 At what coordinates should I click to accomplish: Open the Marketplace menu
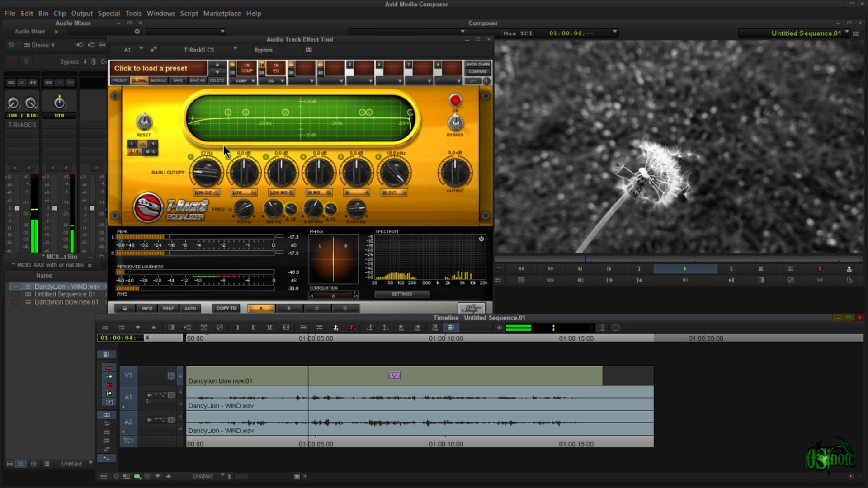(x=222, y=14)
